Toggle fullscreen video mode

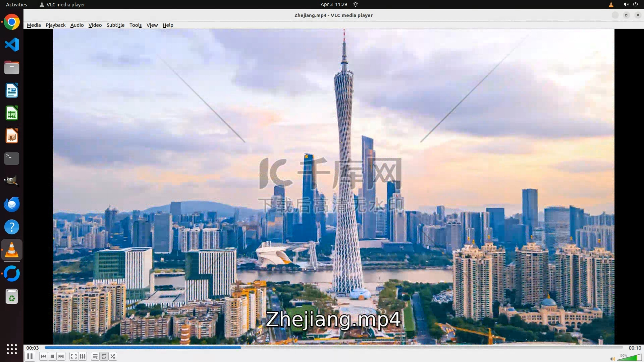[x=74, y=356]
